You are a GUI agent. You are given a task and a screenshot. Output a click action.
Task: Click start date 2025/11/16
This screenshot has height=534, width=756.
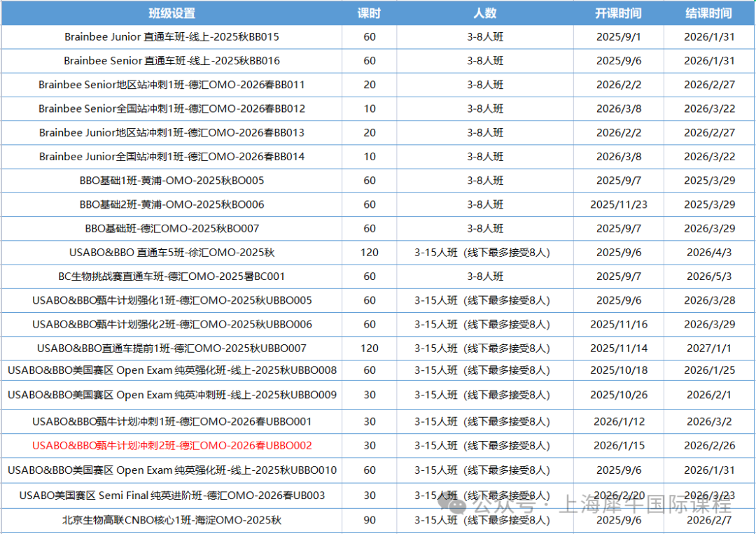pyautogui.click(x=619, y=324)
